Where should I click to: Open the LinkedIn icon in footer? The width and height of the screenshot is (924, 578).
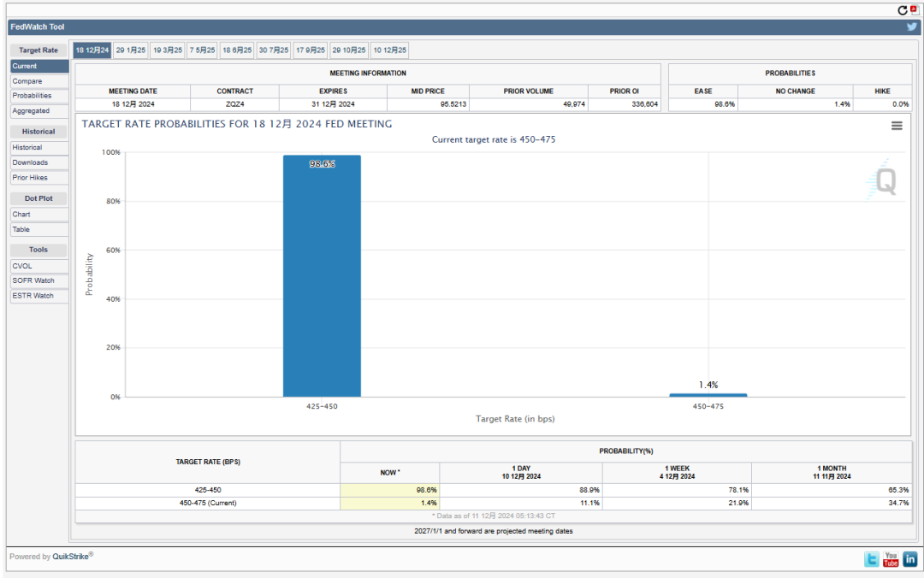[909, 559]
